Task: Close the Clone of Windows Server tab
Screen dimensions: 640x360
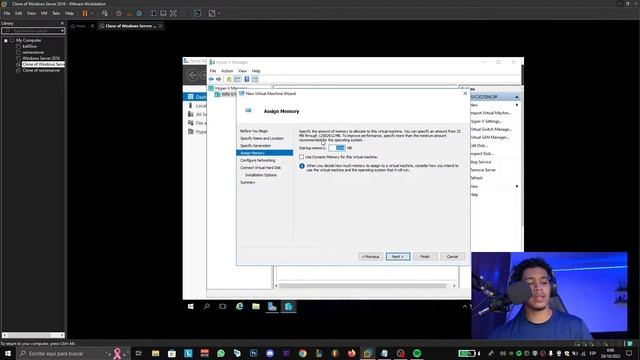Action: tap(160, 26)
